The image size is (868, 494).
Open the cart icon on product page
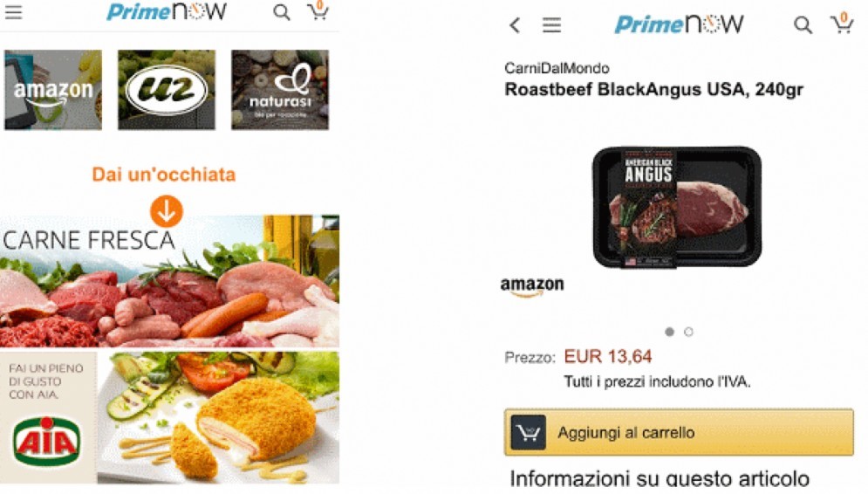pos(842,24)
